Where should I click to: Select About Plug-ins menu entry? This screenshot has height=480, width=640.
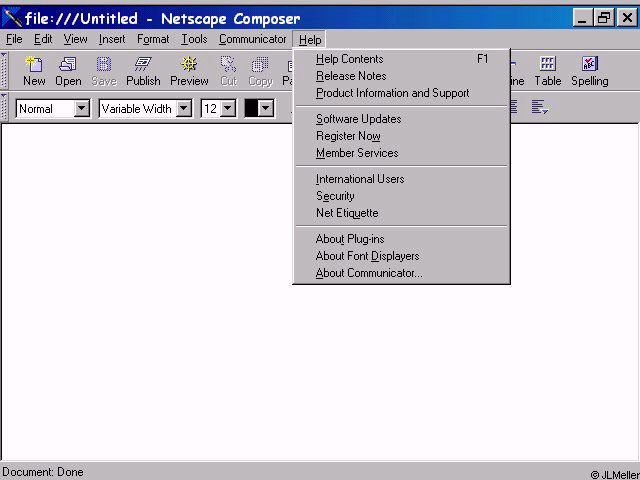(x=402, y=239)
